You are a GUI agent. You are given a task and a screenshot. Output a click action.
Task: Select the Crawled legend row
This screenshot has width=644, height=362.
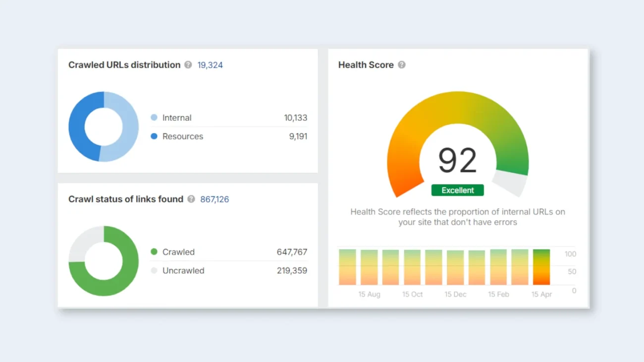pos(229,252)
